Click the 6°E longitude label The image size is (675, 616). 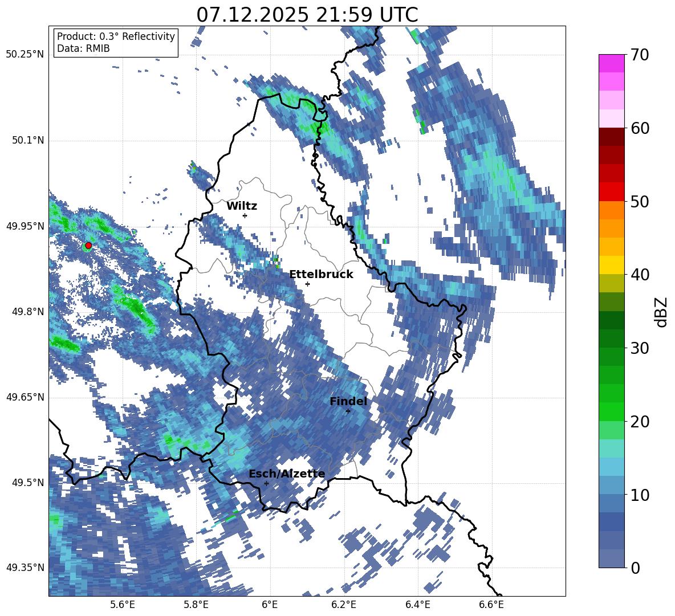pos(270,605)
